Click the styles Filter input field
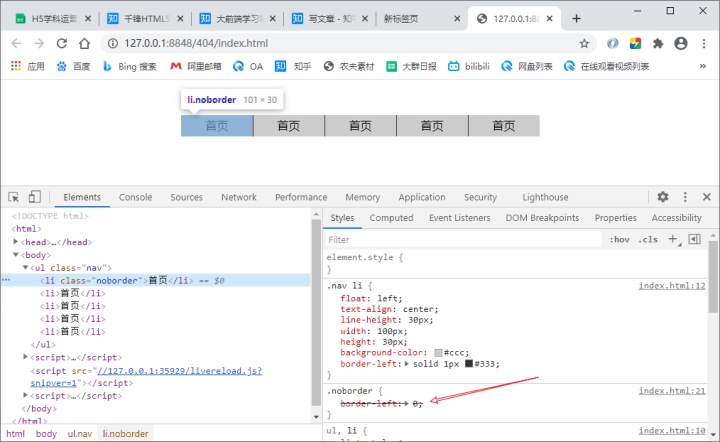The image size is (720, 442). click(x=463, y=240)
